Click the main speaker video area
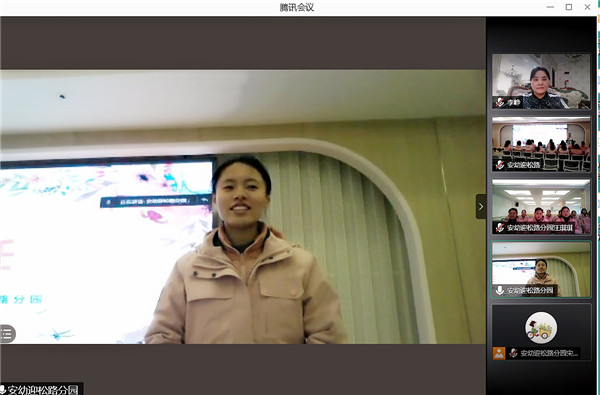600x395 pixels. (243, 207)
